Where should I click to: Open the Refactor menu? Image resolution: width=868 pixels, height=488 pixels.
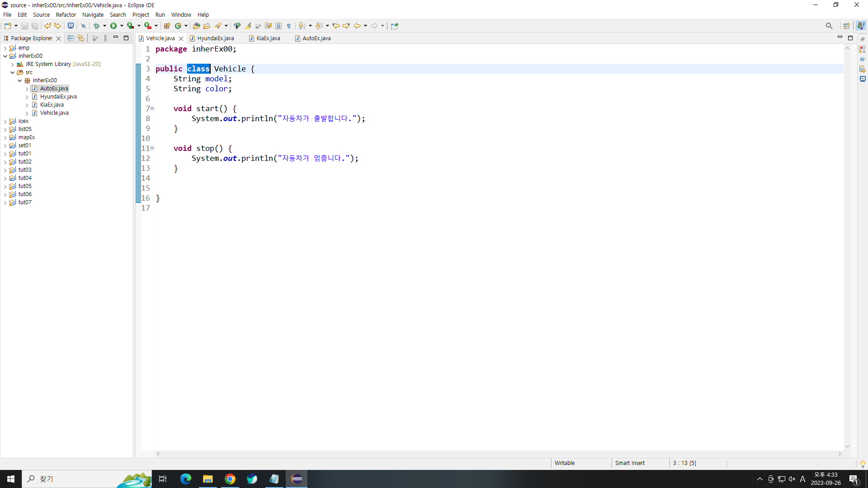point(66,14)
